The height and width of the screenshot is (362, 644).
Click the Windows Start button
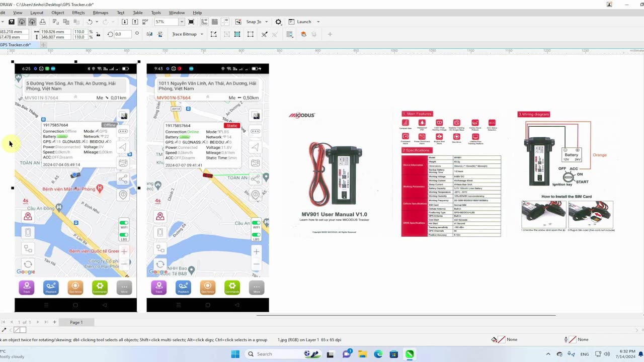(235, 354)
